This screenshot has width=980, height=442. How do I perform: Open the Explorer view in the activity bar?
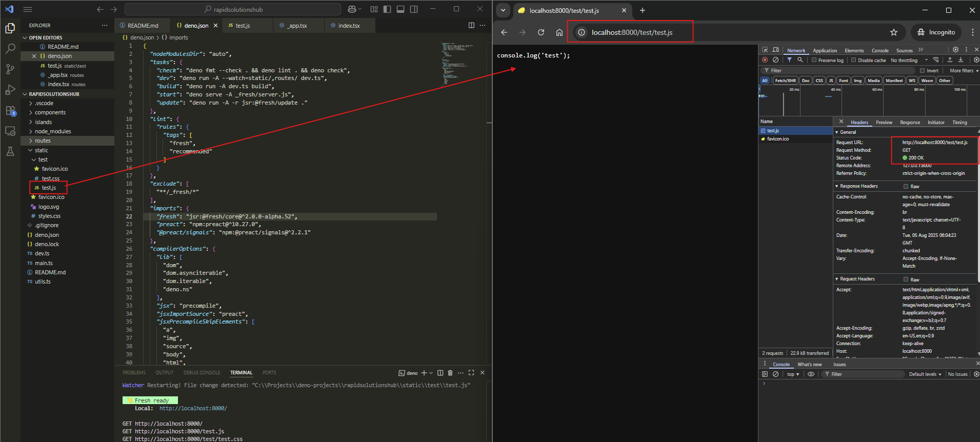click(10, 28)
